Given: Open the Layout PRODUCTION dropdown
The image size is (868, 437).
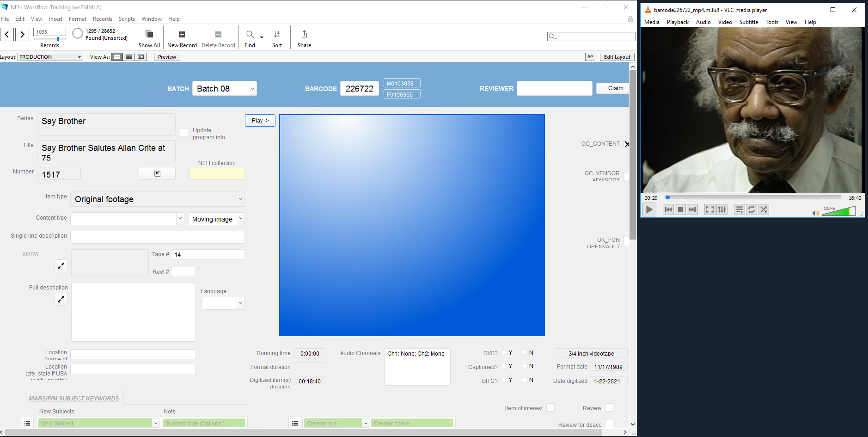Looking at the screenshot, I should click(x=79, y=57).
